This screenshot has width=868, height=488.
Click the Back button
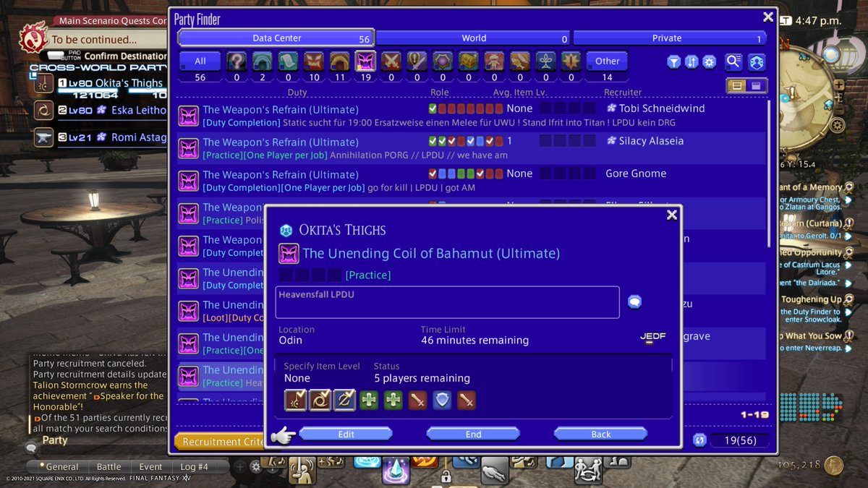coord(601,435)
